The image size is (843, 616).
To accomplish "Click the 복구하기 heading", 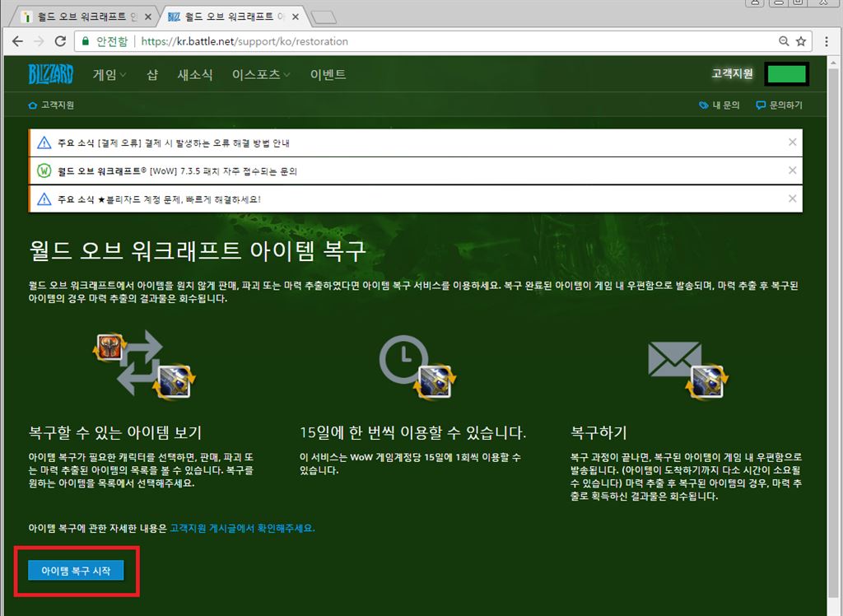I will (598, 432).
